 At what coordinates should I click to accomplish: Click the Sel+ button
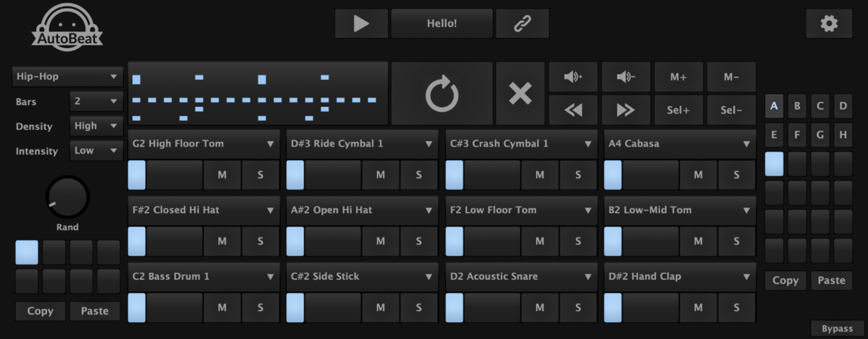tap(678, 110)
